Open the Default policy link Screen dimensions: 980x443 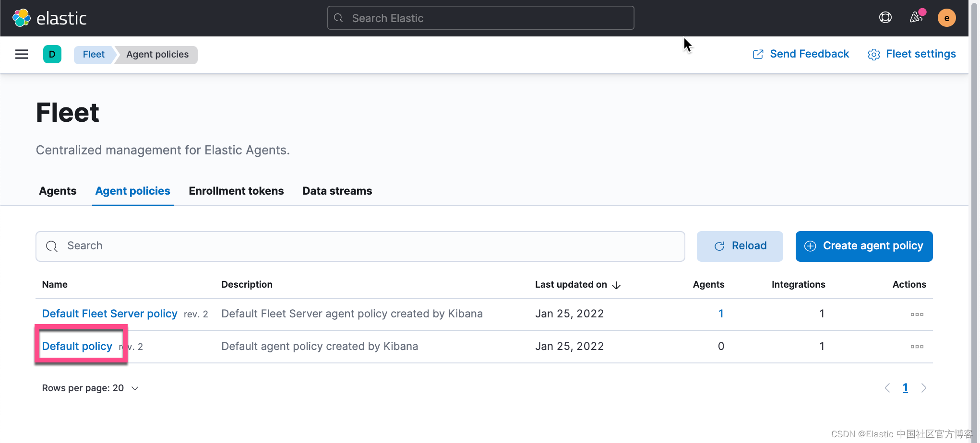[77, 346]
